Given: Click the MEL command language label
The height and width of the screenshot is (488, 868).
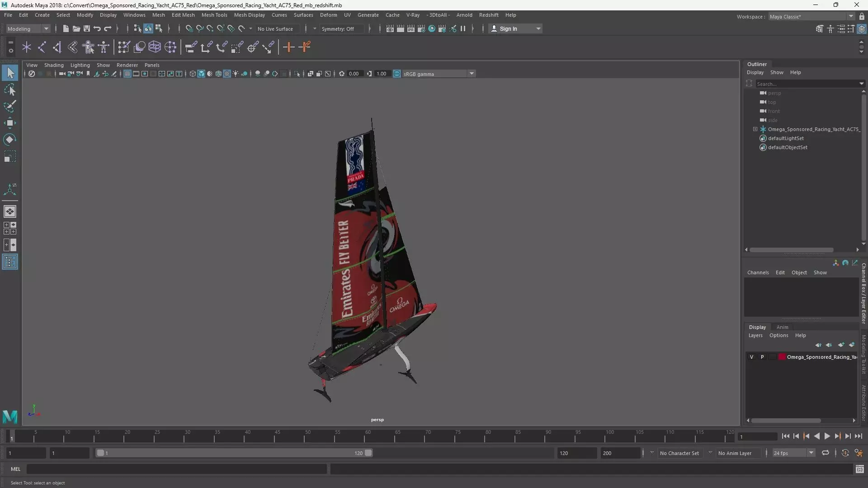Looking at the screenshot, I should 15,469.
